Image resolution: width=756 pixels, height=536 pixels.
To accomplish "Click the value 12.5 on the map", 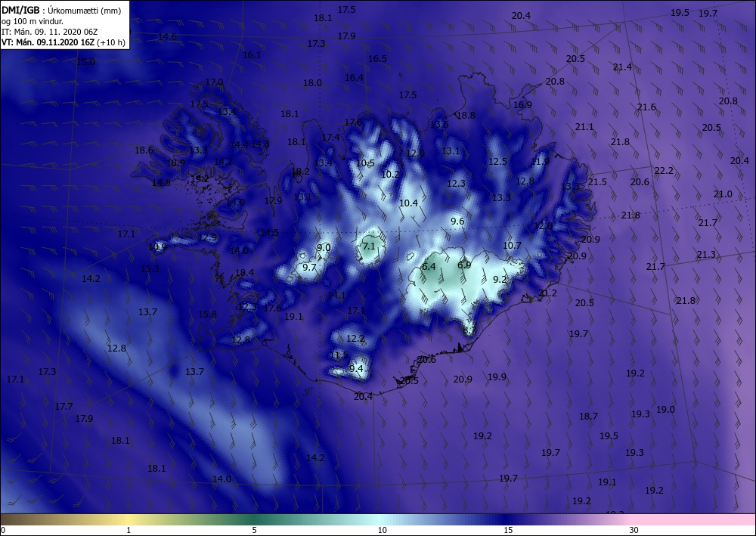I will [x=497, y=162].
